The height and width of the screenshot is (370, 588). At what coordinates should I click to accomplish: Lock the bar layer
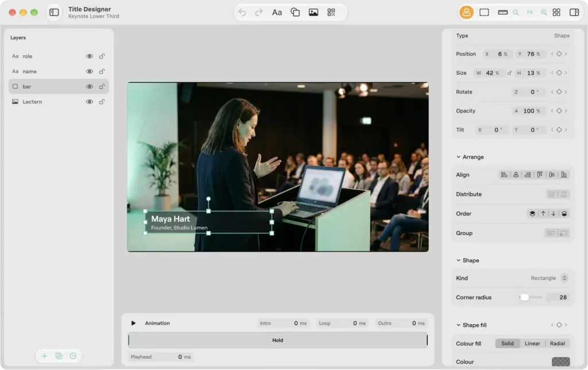[102, 87]
